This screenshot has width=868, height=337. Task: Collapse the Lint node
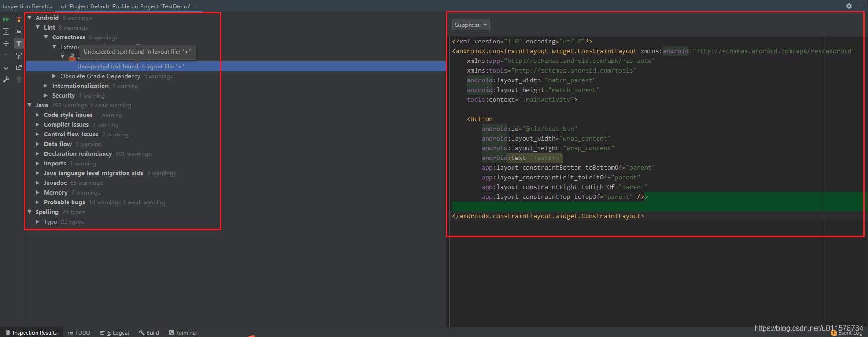(x=38, y=27)
